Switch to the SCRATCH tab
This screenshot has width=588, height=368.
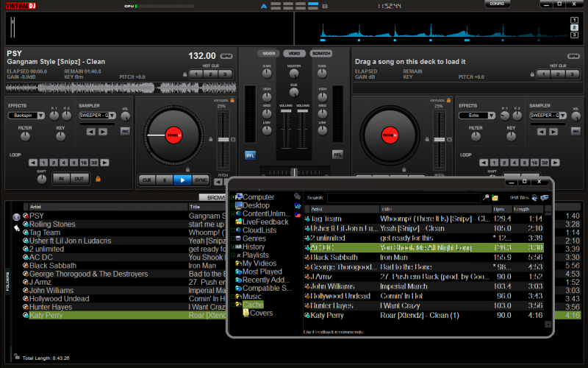pos(320,54)
